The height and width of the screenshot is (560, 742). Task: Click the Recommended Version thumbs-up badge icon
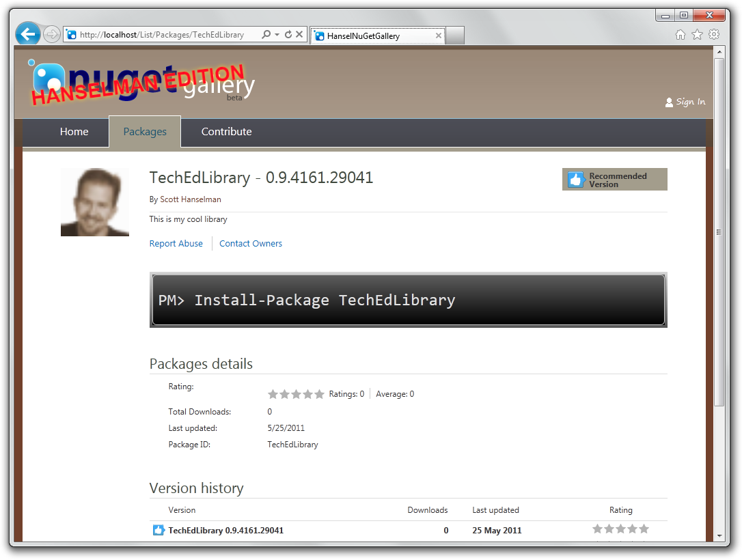point(575,179)
